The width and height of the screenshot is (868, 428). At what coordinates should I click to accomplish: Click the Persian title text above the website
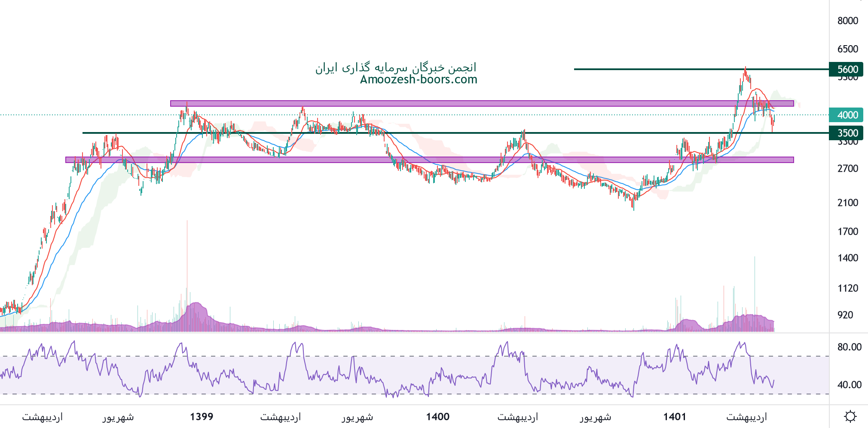coord(396,68)
